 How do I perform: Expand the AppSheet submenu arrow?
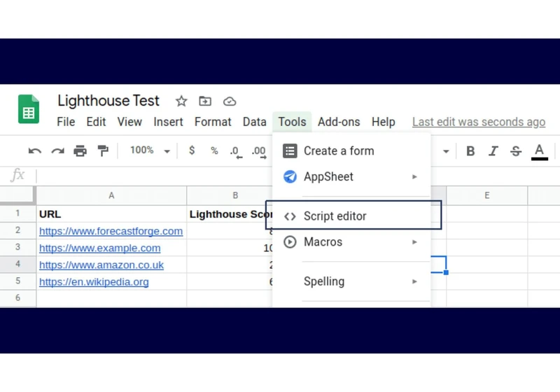(414, 176)
